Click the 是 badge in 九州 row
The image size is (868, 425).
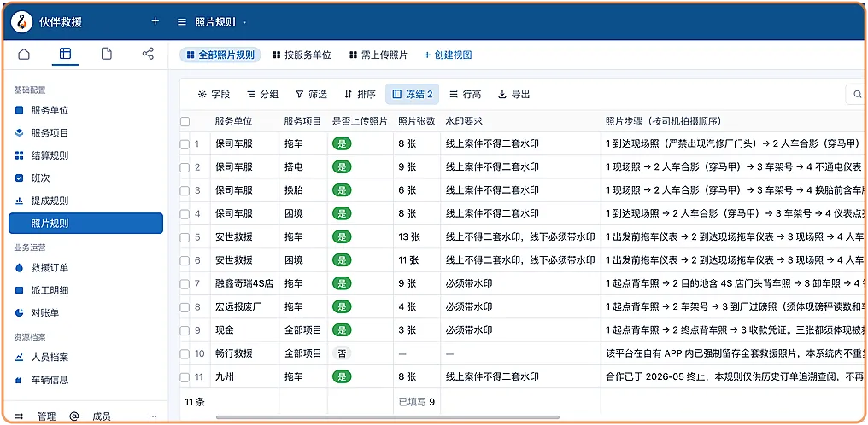click(342, 377)
